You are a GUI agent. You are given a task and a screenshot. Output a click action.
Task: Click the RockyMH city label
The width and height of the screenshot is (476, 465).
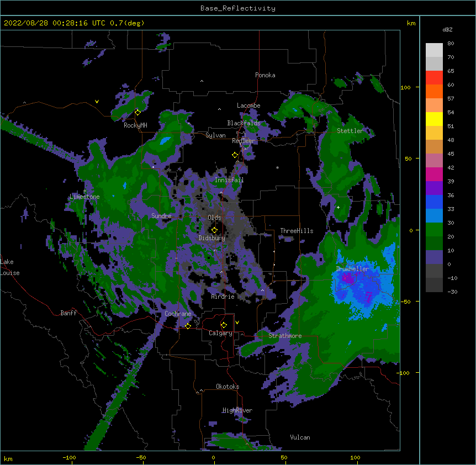[x=135, y=125]
